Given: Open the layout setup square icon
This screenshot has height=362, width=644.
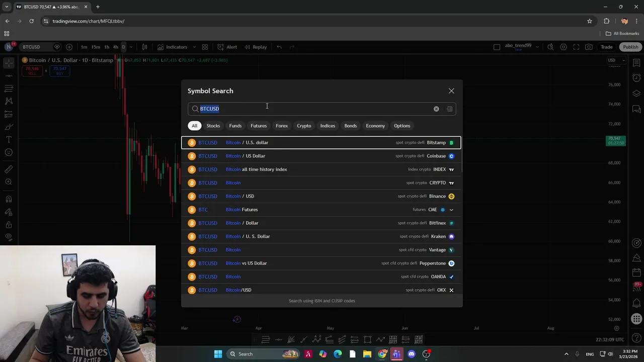Looking at the screenshot, I should [x=497, y=47].
